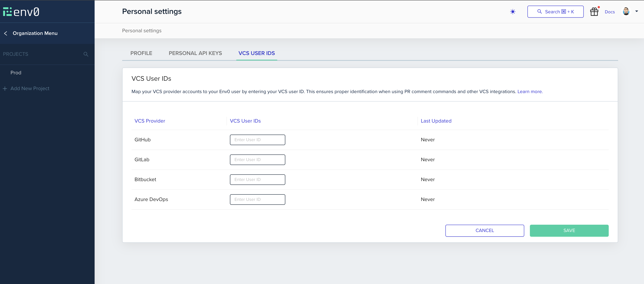Click the plus icon for Add New Project
This screenshot has height=284, width=644.
tap(5, 88)
